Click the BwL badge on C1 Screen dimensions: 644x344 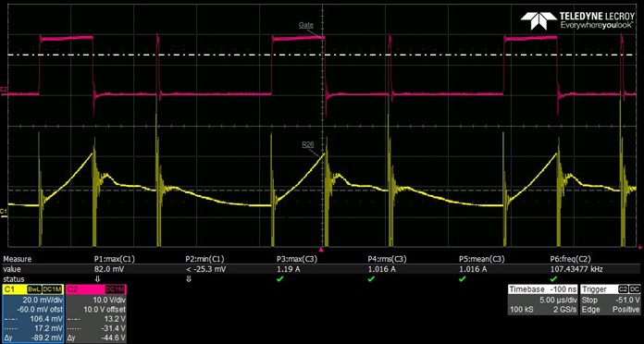[35, 289]
